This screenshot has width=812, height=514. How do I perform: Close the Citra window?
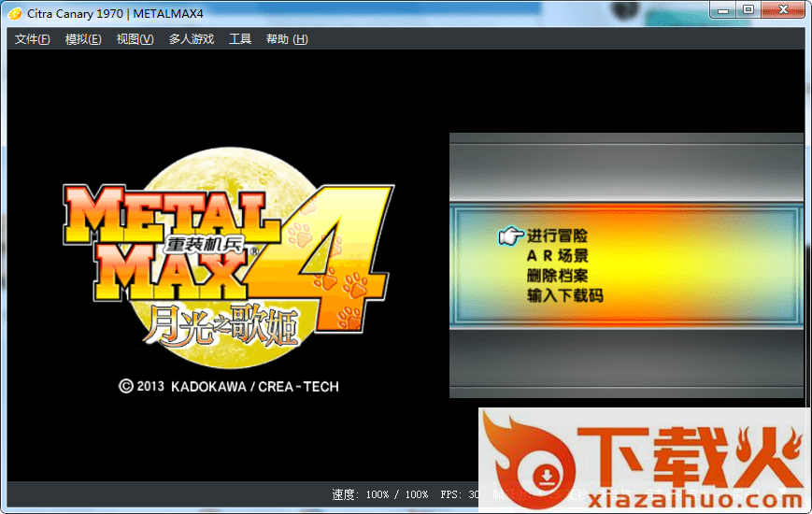[x=784, y=10]
